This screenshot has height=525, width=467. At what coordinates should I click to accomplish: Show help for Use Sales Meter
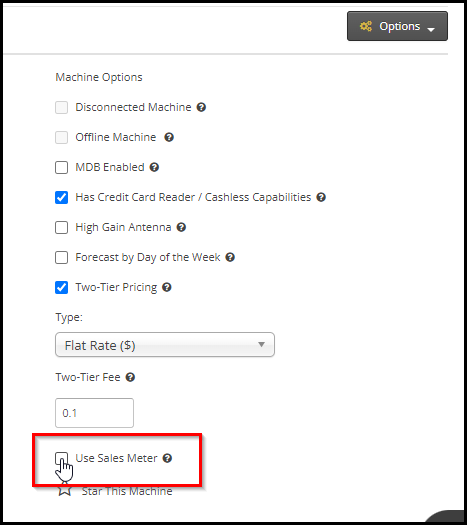click(167, 458)
